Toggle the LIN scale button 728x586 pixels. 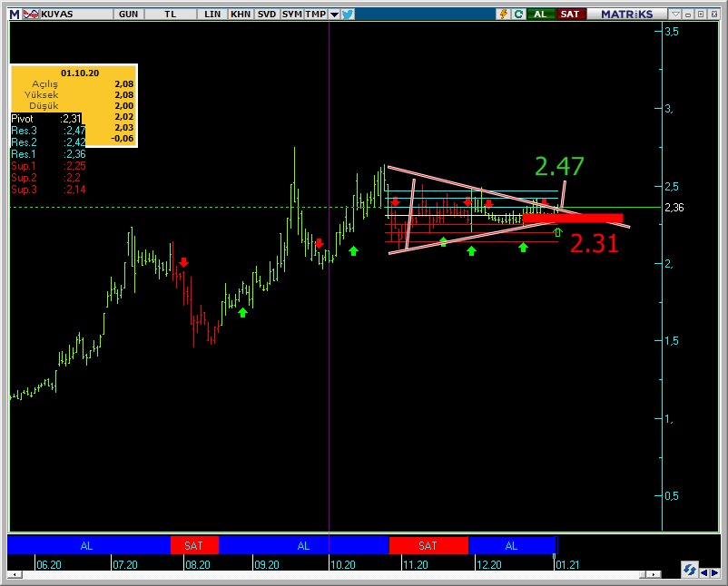point(212,15)
